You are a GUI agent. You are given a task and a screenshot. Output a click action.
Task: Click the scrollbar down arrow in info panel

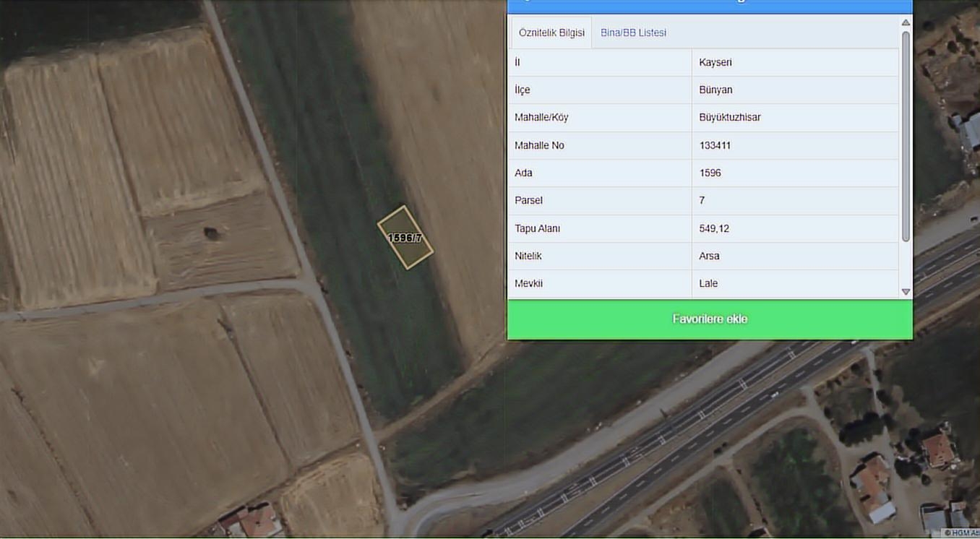[906, 292]
